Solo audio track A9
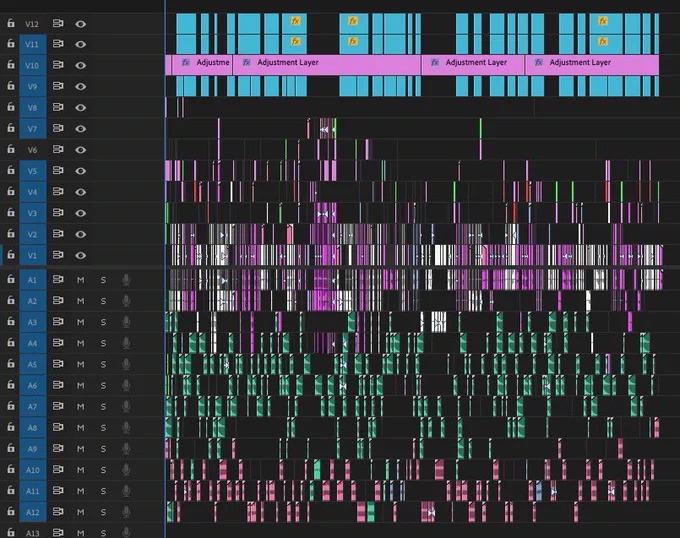This screenshot has width=680, height=538. [103, 449]
